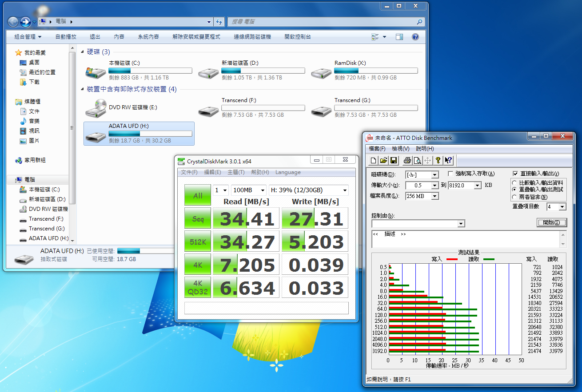Click the change view icon in Explorer toolbar

pyautogui.click(x=375, y=37)
